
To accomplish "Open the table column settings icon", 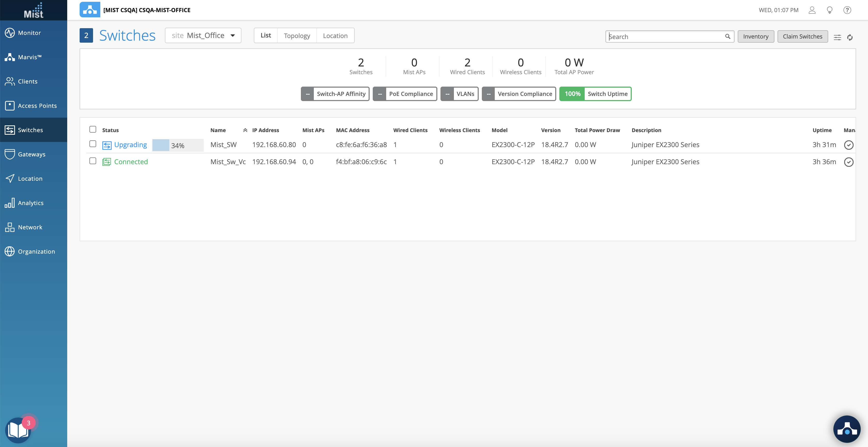I will pyautogui.click(x=837, y=37).
